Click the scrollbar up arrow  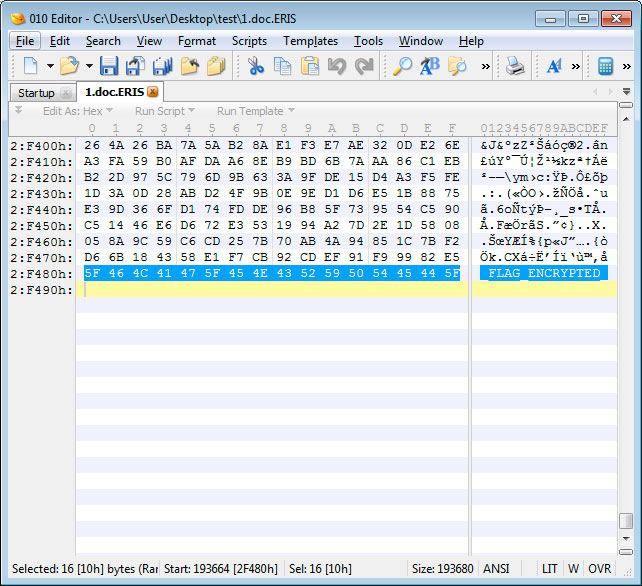point(626,119)
